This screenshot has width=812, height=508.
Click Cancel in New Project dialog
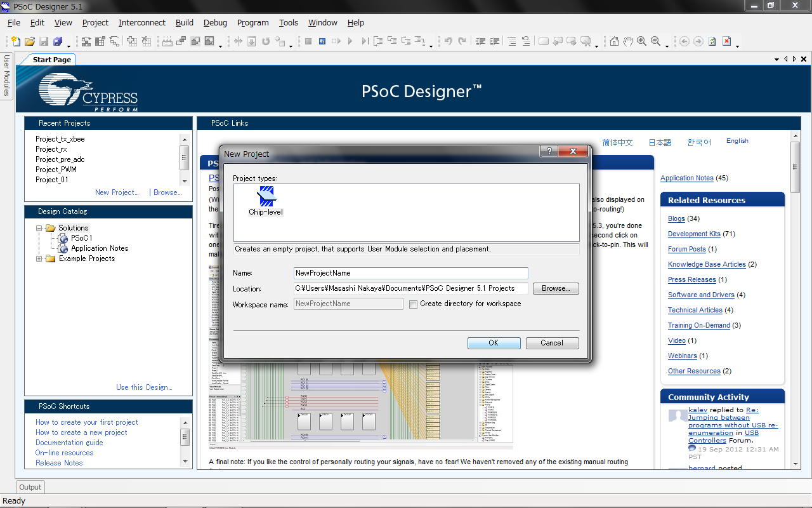click(x=552, y=343)
